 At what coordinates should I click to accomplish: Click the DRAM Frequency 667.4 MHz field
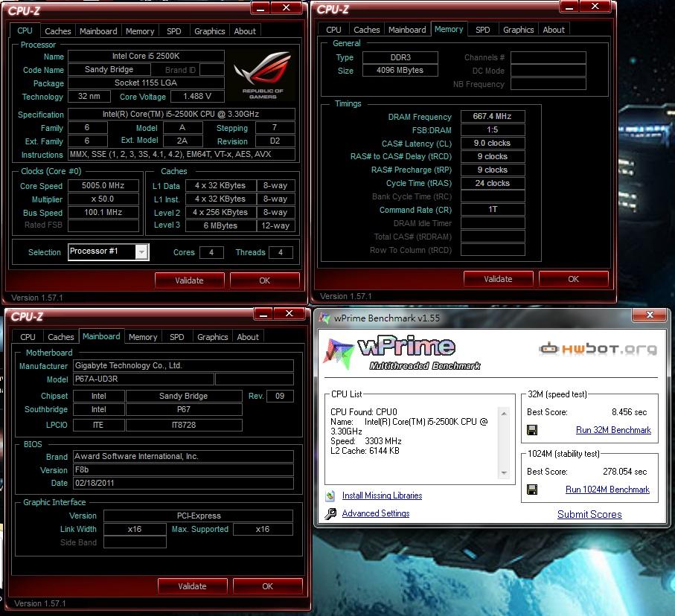point(493,116)
